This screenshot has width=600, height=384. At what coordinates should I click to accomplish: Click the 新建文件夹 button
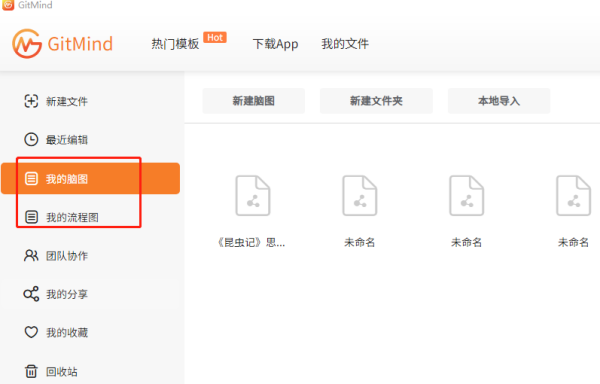coord(376,101)
